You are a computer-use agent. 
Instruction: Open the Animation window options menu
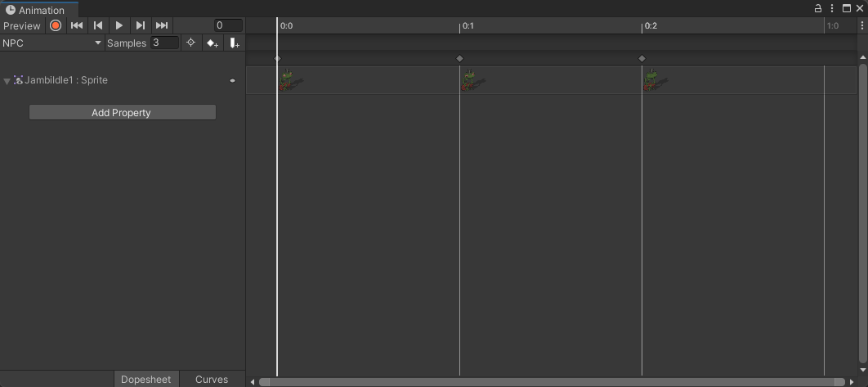coord(833,8)
